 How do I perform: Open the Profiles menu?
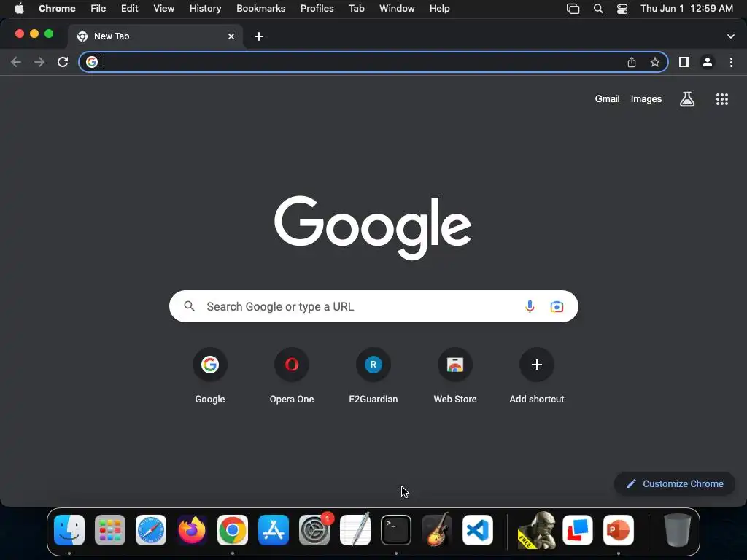317,8
